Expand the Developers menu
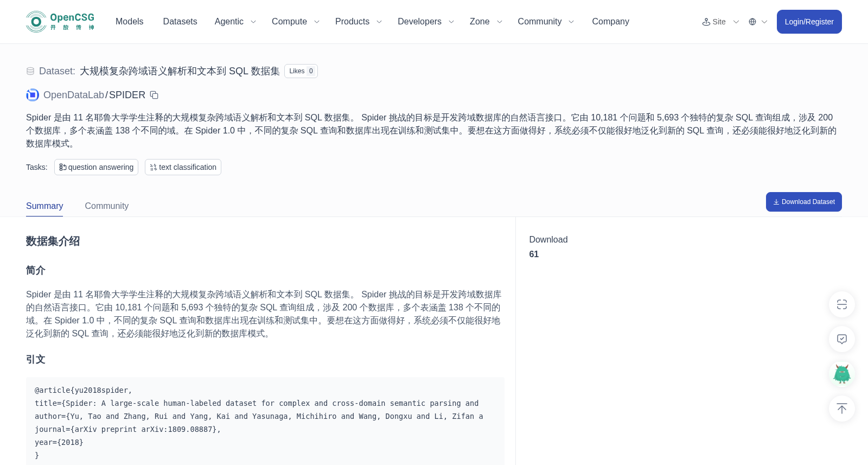868x465 pixels. (426, 22)
